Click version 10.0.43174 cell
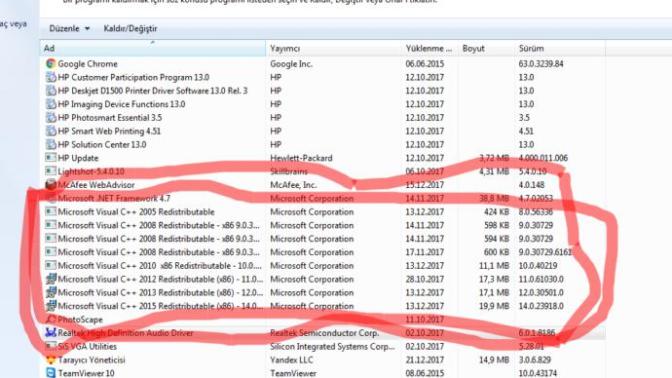This screenshot has height=378, width=672. click(537, 373)
